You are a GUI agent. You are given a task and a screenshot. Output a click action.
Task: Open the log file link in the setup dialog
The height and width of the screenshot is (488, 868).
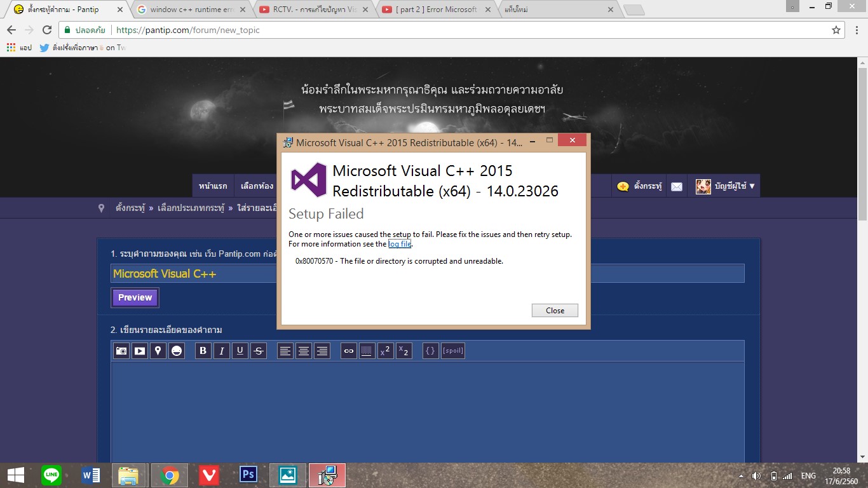click(x=400, y=244)
